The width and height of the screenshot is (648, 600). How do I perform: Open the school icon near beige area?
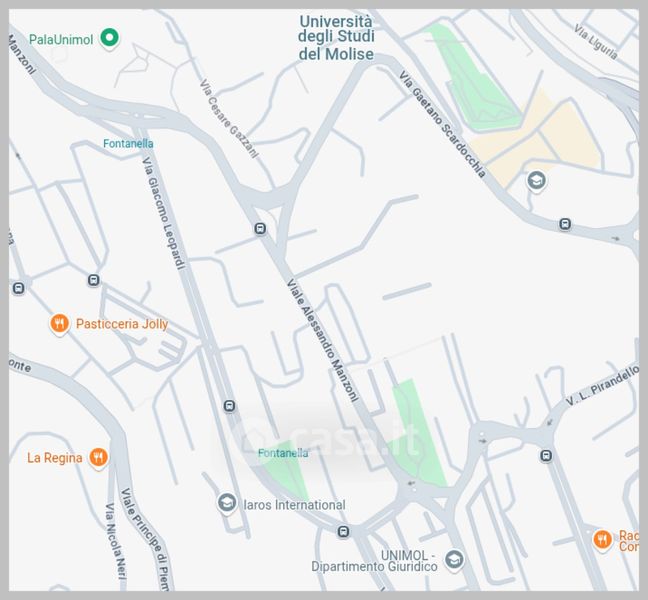pyautogui.click(x=536, y=181)
